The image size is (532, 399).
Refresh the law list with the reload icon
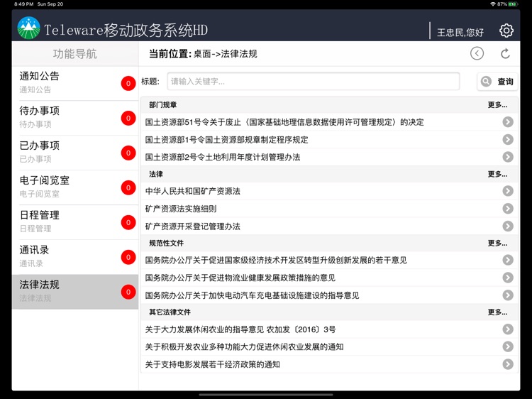pyautogui.click(x=505, y=54)
